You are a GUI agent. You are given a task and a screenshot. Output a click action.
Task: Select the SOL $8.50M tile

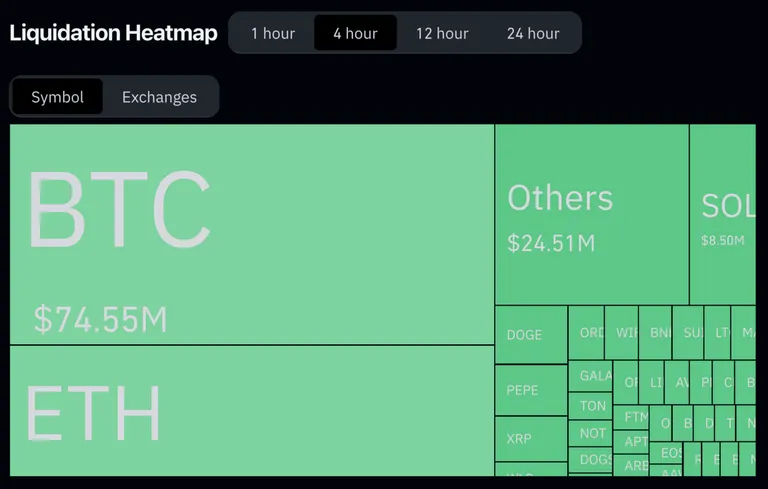pyautogui.click(x=723, y=214)
